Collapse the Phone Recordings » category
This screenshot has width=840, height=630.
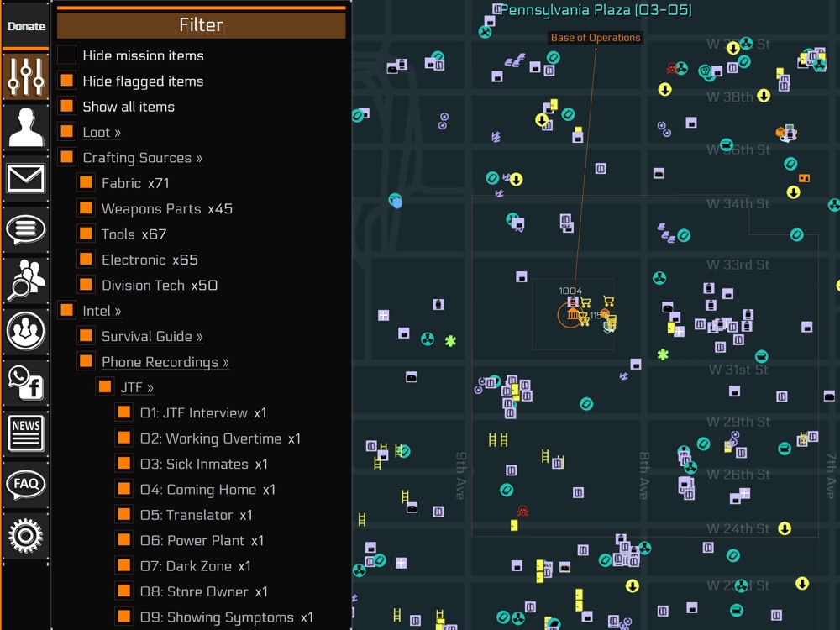165,362
